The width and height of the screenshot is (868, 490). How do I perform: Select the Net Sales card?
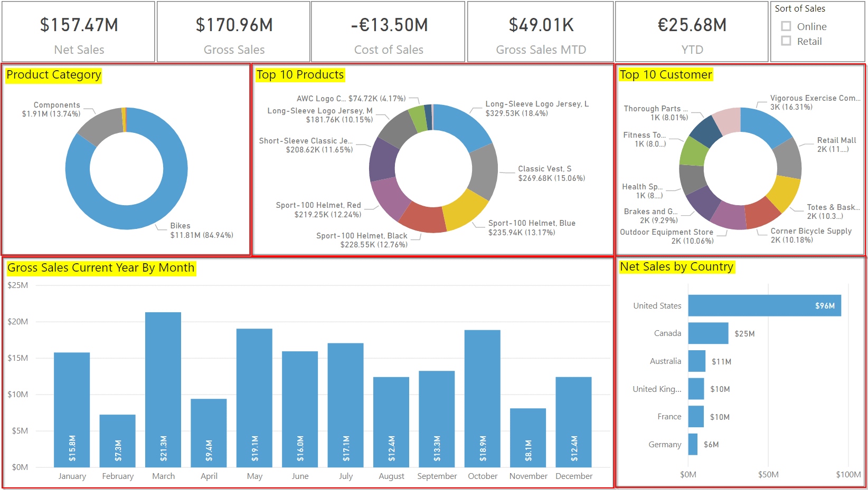79,32
